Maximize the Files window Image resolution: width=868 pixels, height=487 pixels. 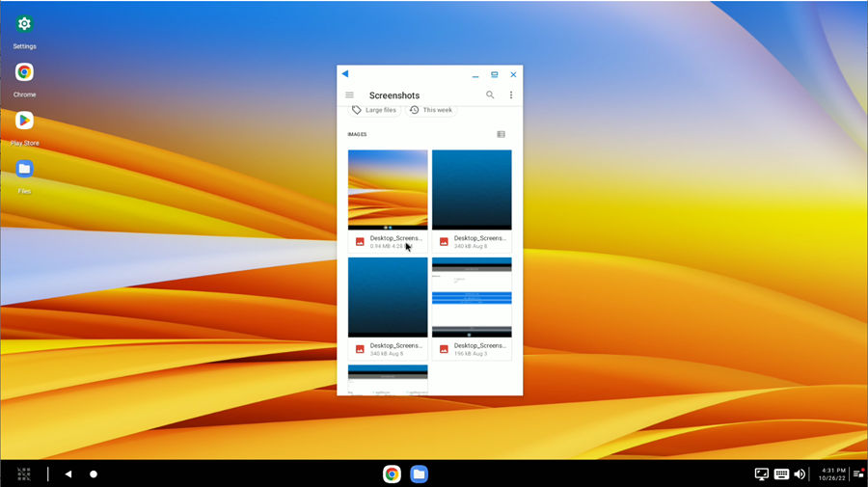[495, 74]
